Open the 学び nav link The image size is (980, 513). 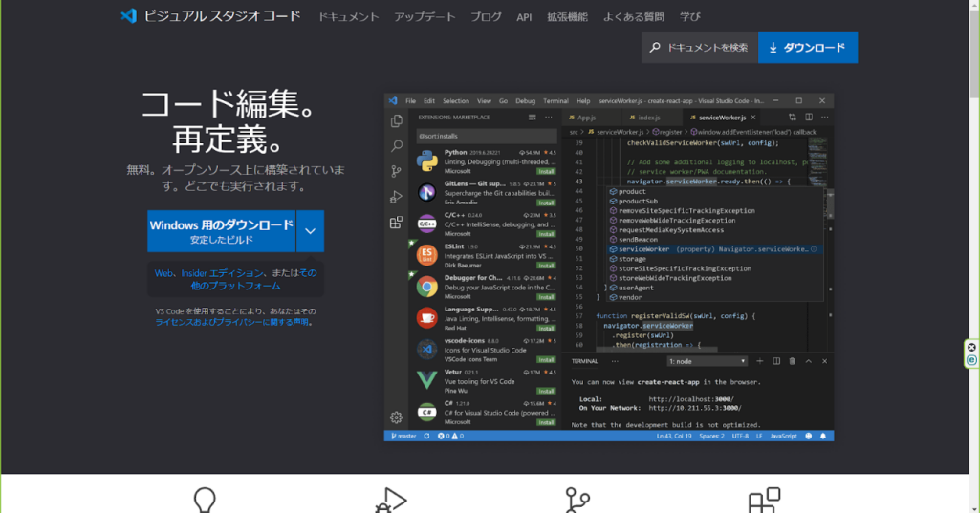[690, 17]
